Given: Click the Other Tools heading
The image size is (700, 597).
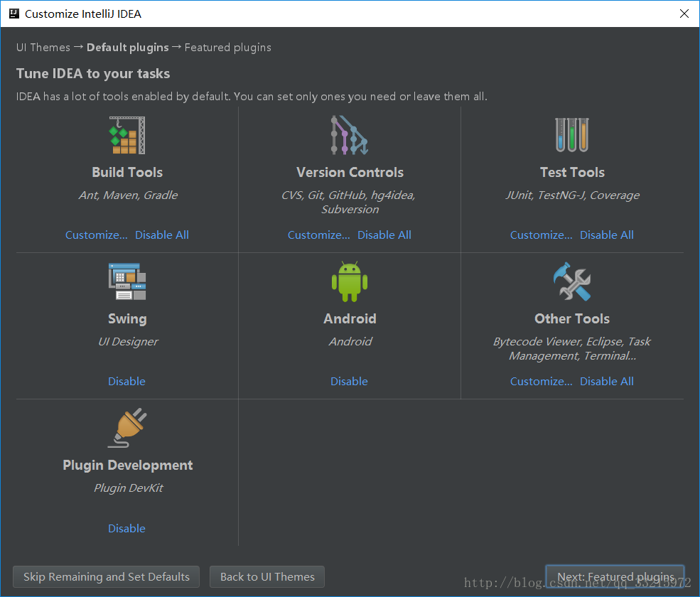Looking at the screenshot, I should [x=572, y=319].
